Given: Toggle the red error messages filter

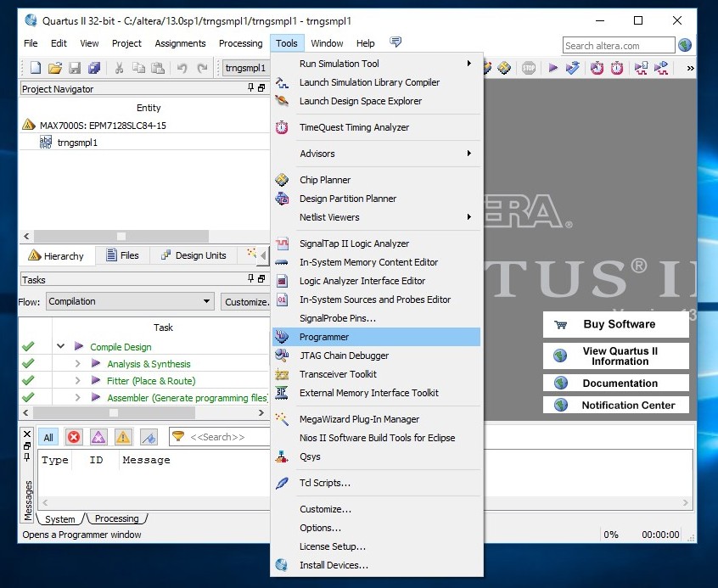Looking at the screenshot, I should [73, 437].
